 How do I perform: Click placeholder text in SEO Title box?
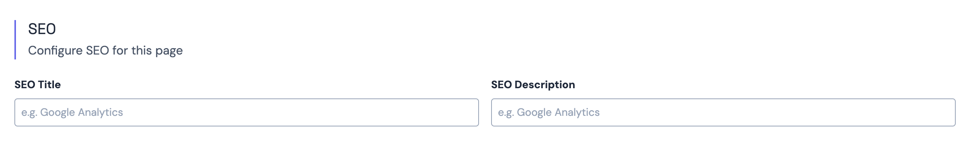(x=72, y=112)
